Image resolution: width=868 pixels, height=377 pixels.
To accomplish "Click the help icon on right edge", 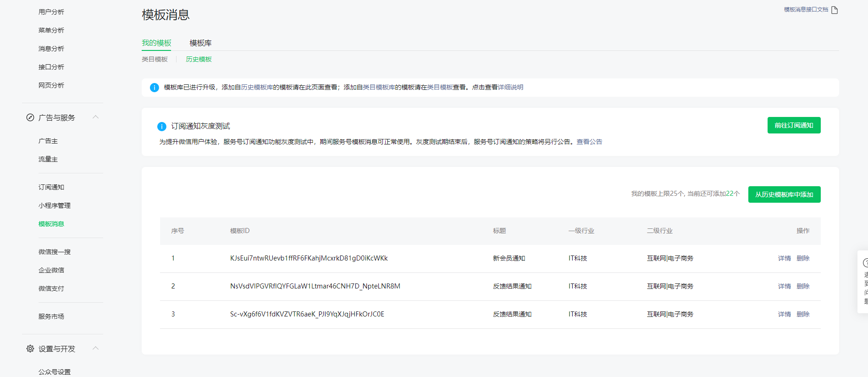I will pos(865,263).
